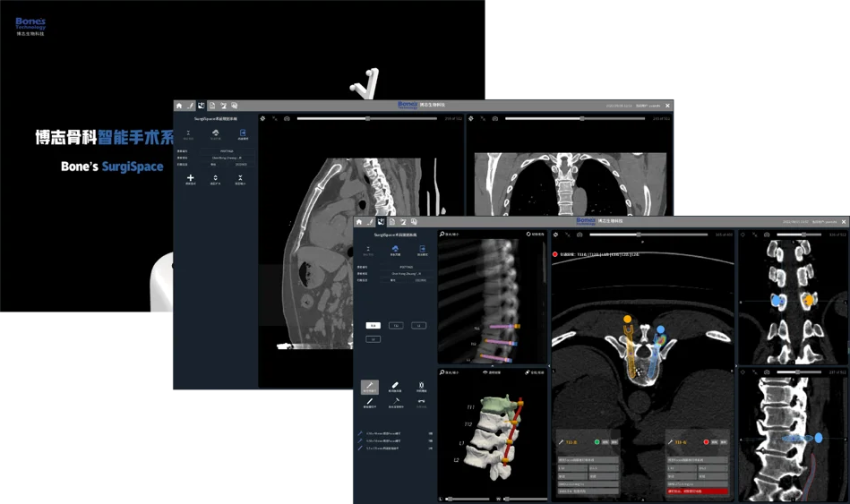Open the second tab icon in the back window toolbar
The image size is (850, 504).
pyautogui.click(x=190, y=106)
